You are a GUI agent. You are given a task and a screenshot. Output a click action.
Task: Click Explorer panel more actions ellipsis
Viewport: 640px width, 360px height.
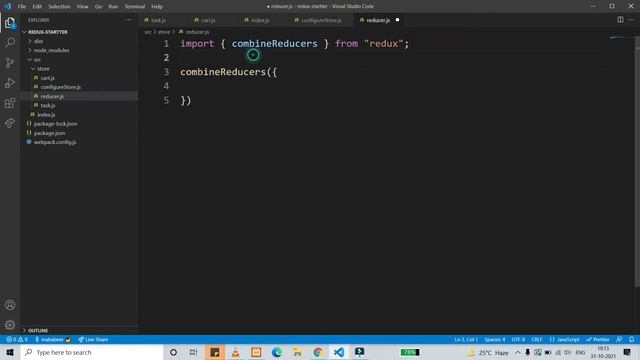129,20
